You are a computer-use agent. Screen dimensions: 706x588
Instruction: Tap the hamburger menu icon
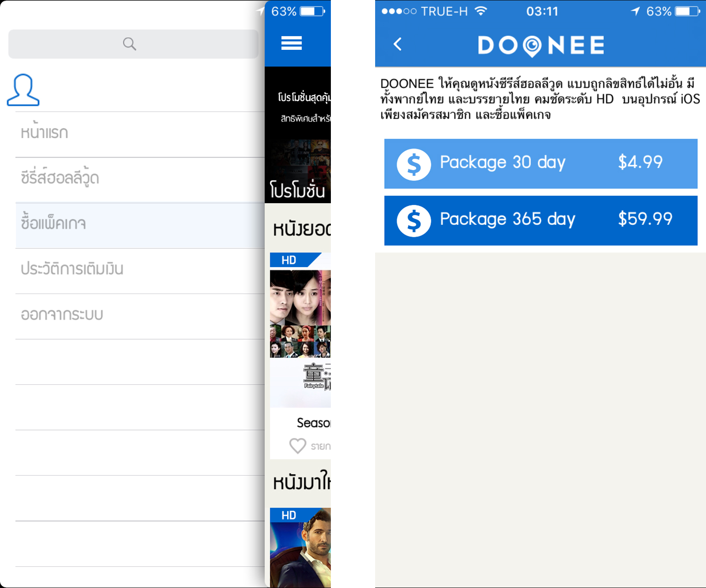(291, 43)
